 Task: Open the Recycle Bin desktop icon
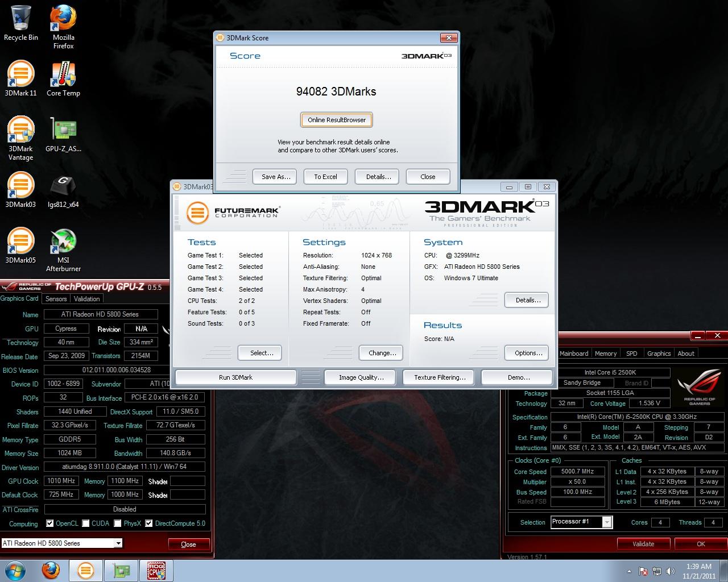[21, 23]
